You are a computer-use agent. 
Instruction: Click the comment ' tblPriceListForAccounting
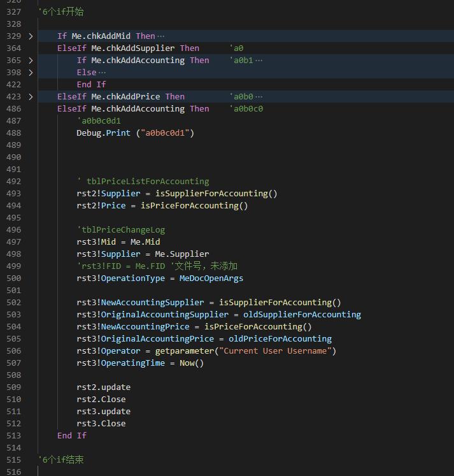point(143,181)
